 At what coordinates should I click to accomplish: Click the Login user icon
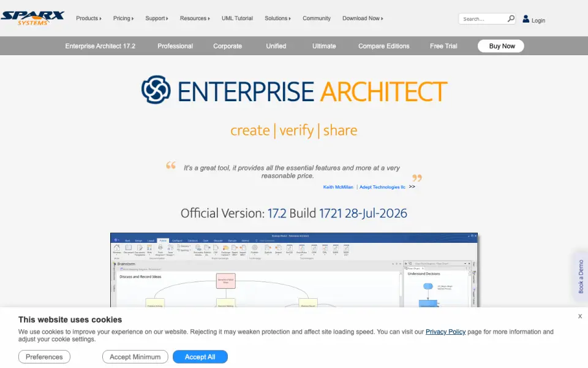526,19
